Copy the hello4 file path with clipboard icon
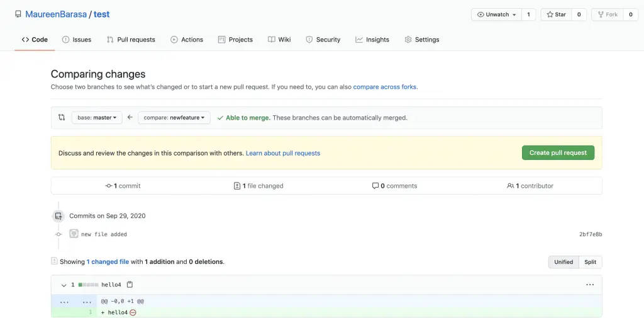Viewport: 644px width, 318px height. click(x=130, y=284)
